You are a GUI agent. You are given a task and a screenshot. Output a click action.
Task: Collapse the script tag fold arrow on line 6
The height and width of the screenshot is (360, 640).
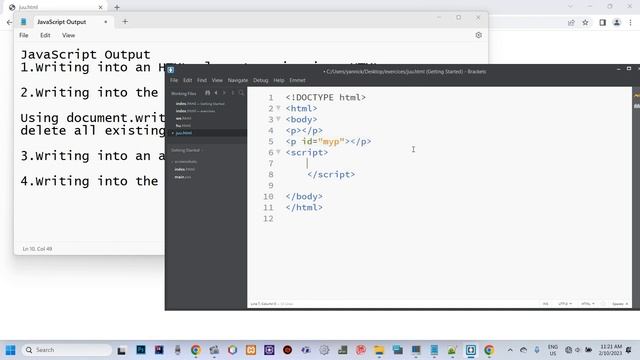[279, 152]
